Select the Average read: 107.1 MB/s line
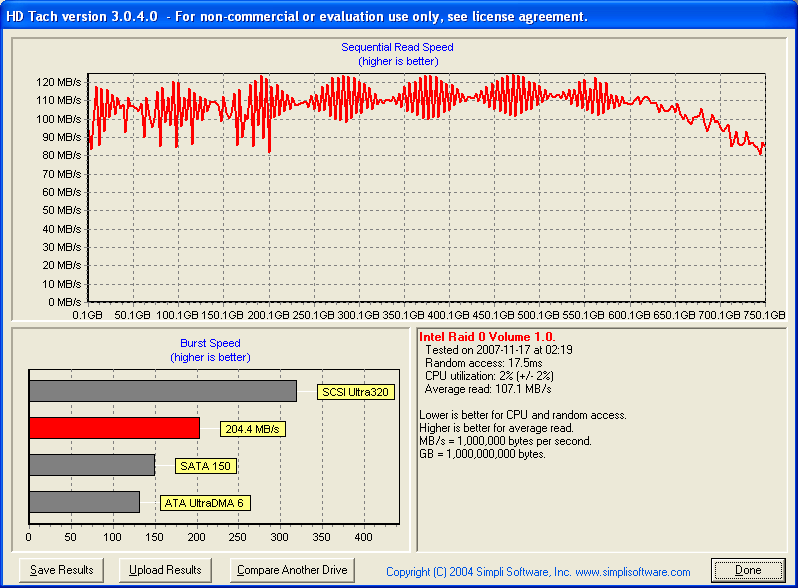The image size is (798, 588). 488,389
